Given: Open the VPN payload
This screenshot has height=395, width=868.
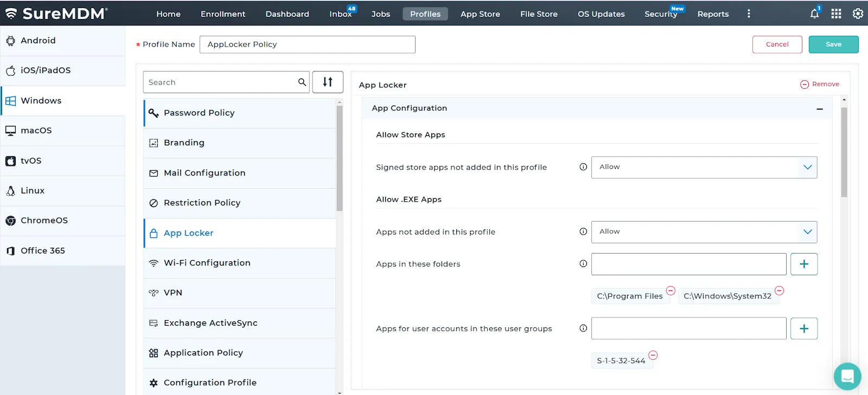Looking at the screenshot, I should [x=240, y=293].
